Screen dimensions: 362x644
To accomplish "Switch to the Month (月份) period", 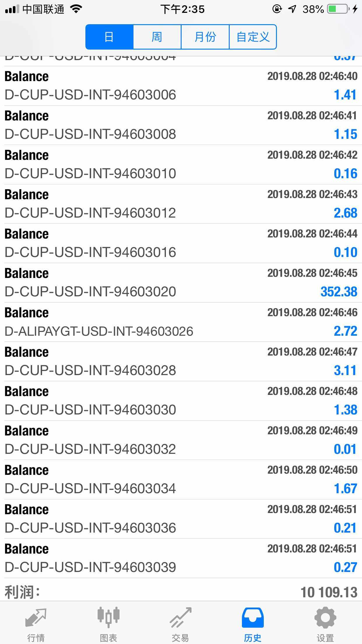I will [x=205, y=37].
